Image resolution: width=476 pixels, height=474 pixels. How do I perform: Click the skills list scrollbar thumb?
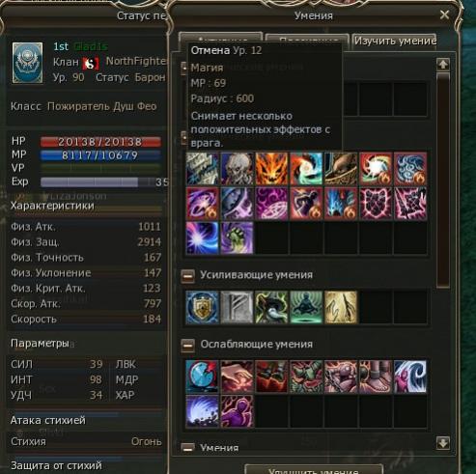click(x=443, y=181)
